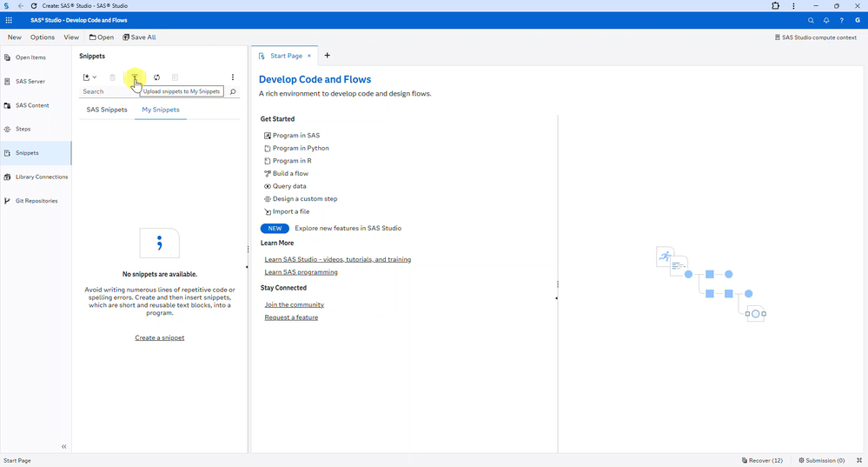
Task: Reload the page with browser refresh
Action: (34, 5)
